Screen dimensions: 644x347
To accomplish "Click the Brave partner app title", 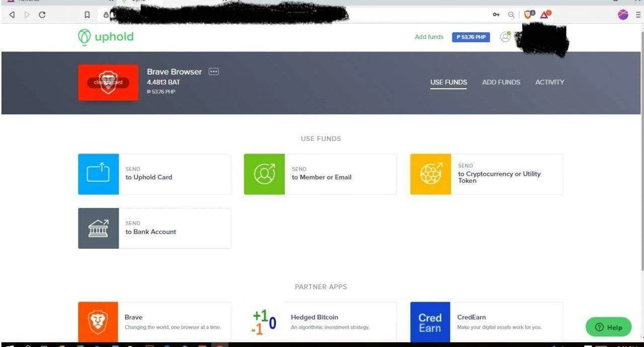I will [133, 317].
